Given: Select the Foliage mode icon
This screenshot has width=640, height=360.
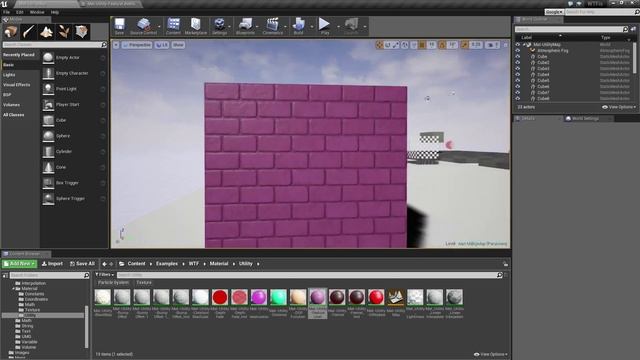Looking at the screenshot, I should pyautogui.click(x=64, y=31).
